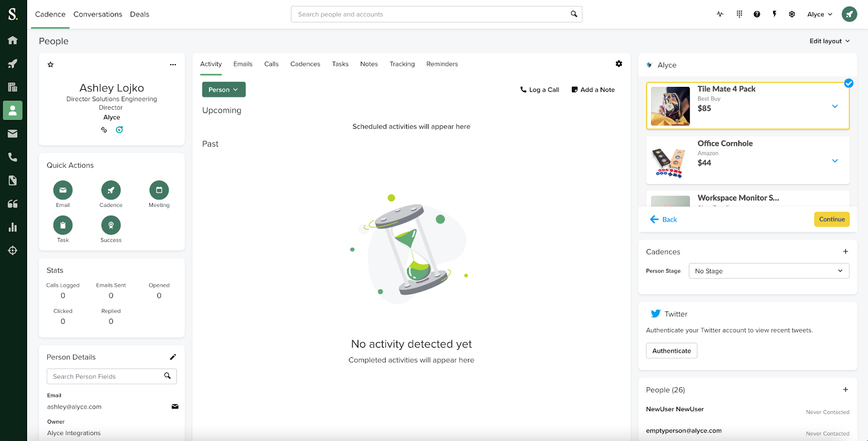Toggle the Tile Mate 4 Pack selection checkmark
The width and height of the screenshot is (868, 441).
[x=848, y=83]
